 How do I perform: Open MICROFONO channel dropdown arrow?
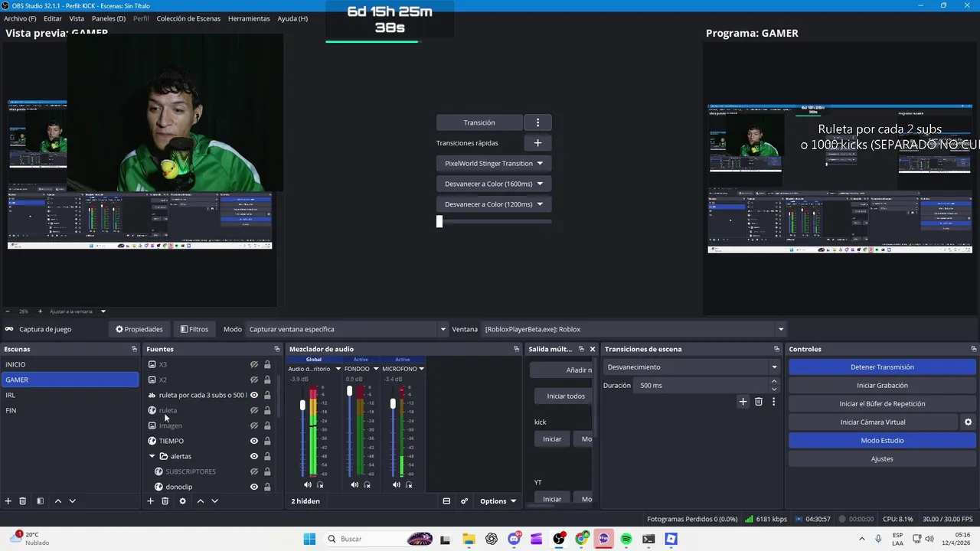[421, 369]
